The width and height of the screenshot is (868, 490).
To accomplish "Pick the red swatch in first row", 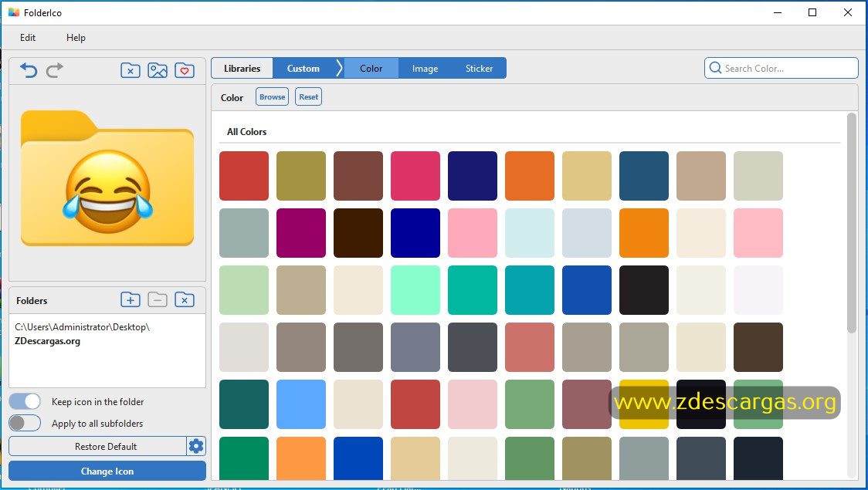I will 244,176.
